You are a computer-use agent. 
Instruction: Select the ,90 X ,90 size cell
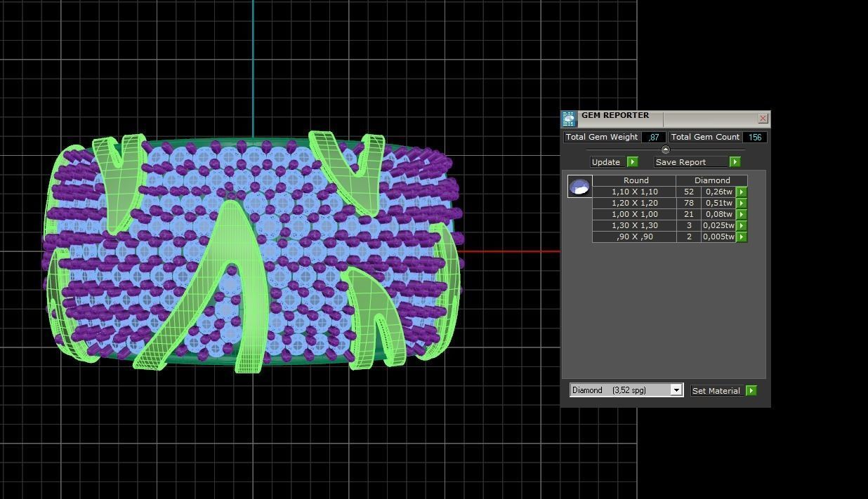635,237
